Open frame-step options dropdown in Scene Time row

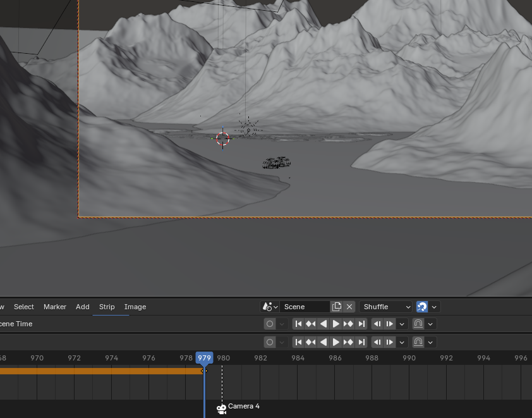click(x=402, y=324)
